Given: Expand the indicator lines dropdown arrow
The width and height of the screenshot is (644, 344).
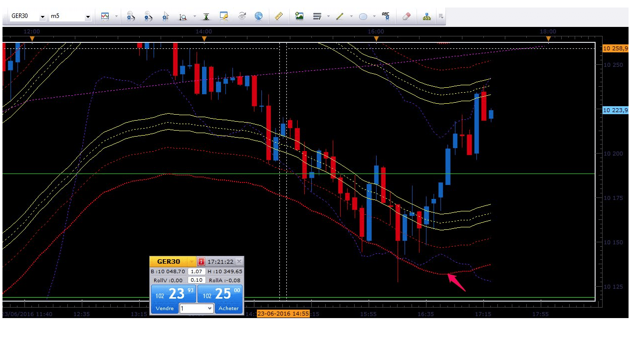Looking at the screenshot, I should 328,16.
